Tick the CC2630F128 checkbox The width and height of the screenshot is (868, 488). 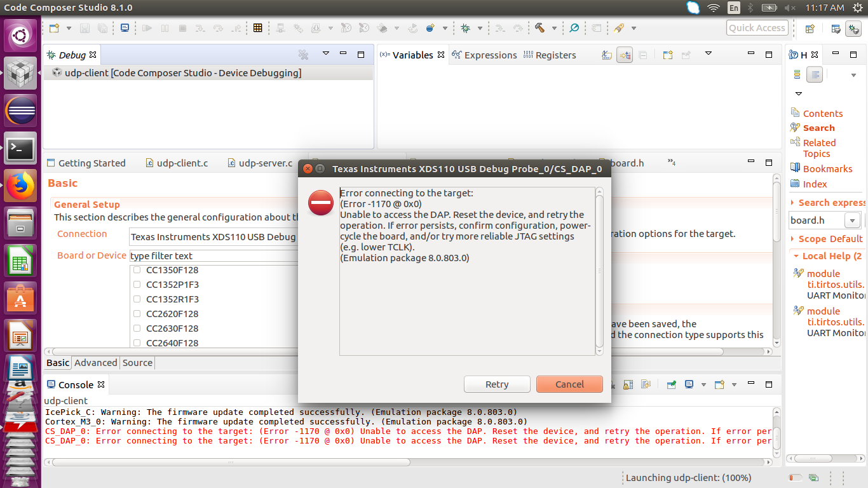137,329
